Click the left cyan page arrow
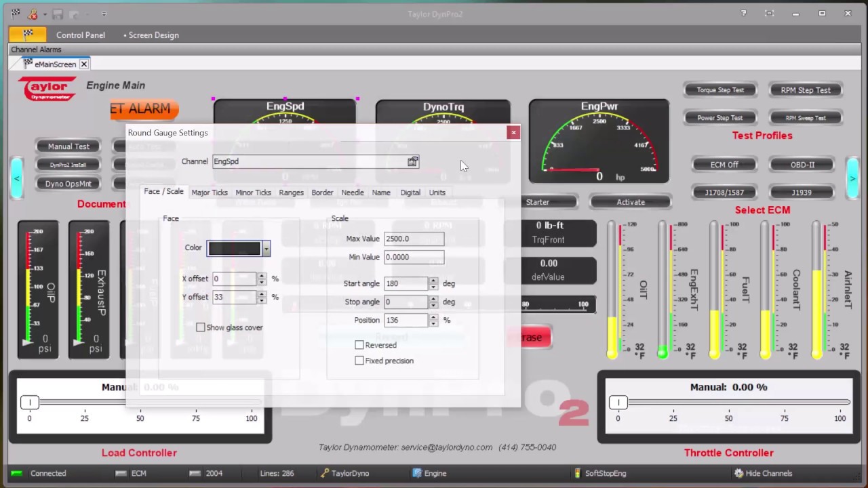The height and width of the screenshot is (488, 868). tap(17, 178)
